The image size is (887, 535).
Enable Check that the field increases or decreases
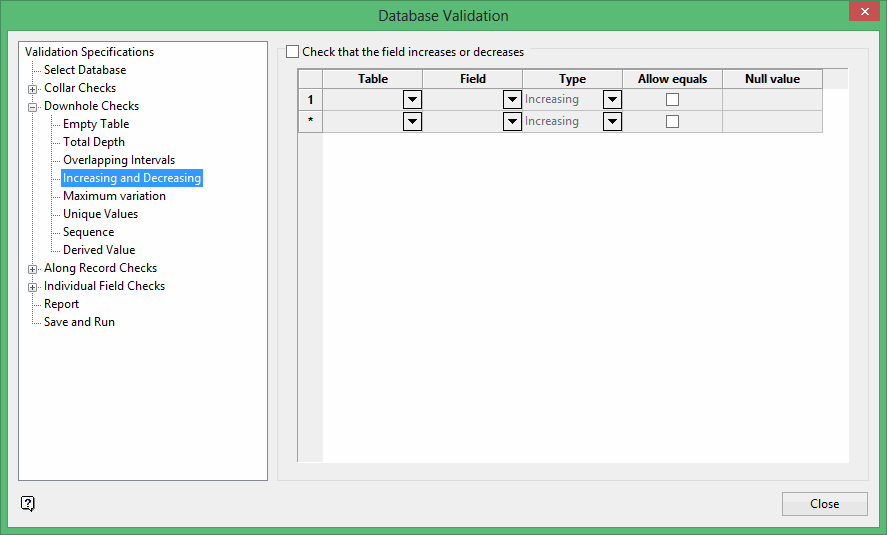[292, 52]
